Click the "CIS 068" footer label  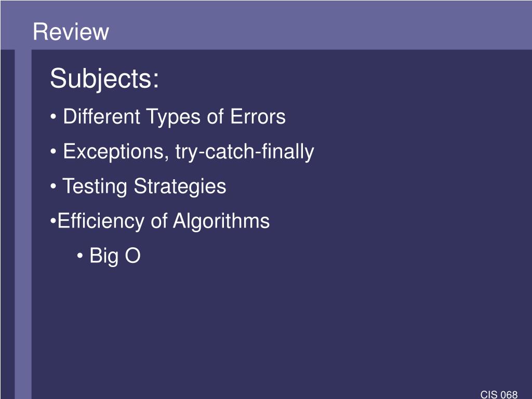tap(499, 395)
